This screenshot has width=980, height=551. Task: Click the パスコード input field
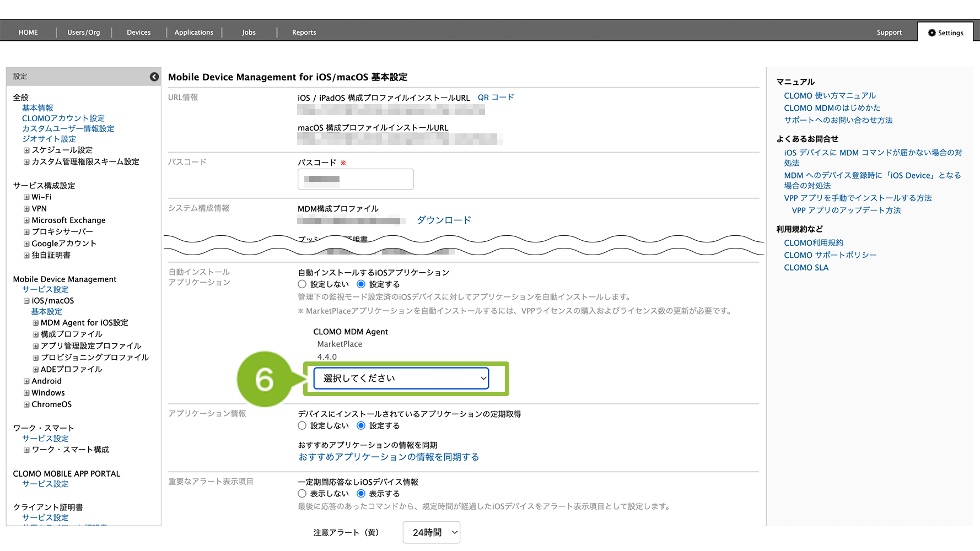pyautogui.click(x=356, y=179)
